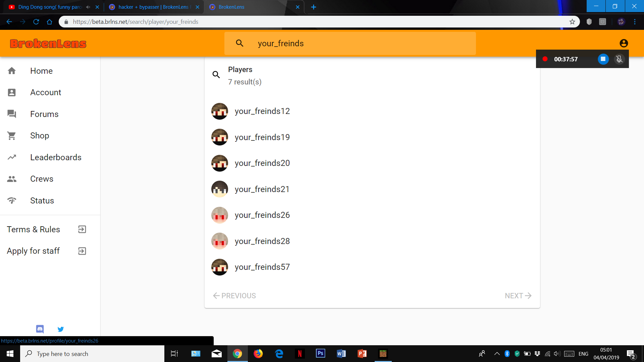Open a new browser tab with the plus button

(314, 7)
